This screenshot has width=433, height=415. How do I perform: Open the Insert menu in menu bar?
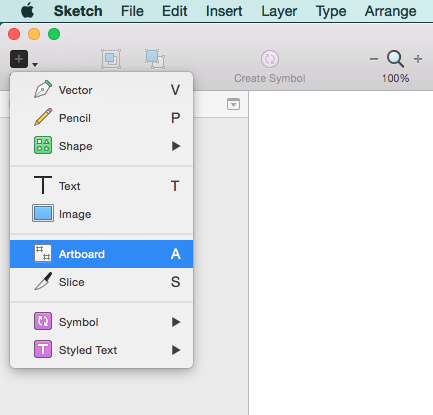click(x=224, y=11)
